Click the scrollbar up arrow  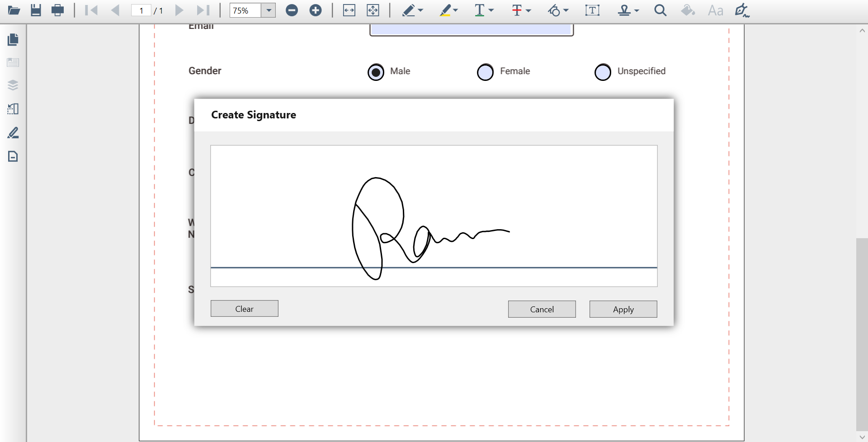point(862,31)
